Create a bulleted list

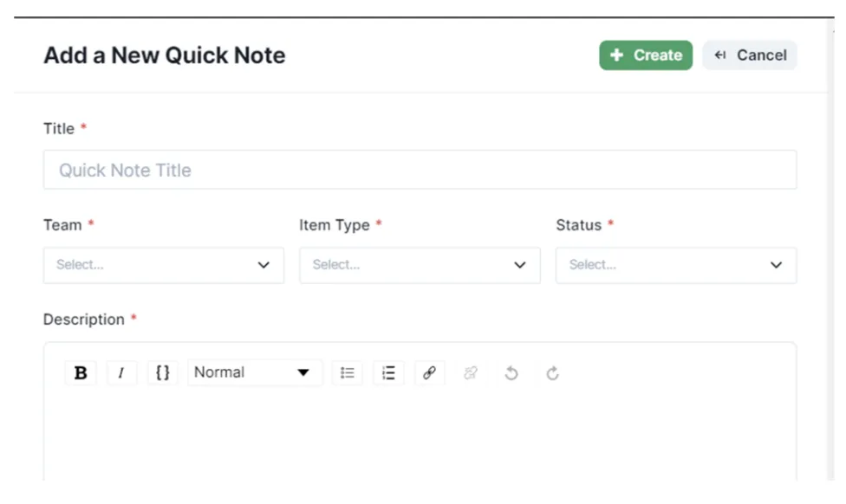(347, 372)
